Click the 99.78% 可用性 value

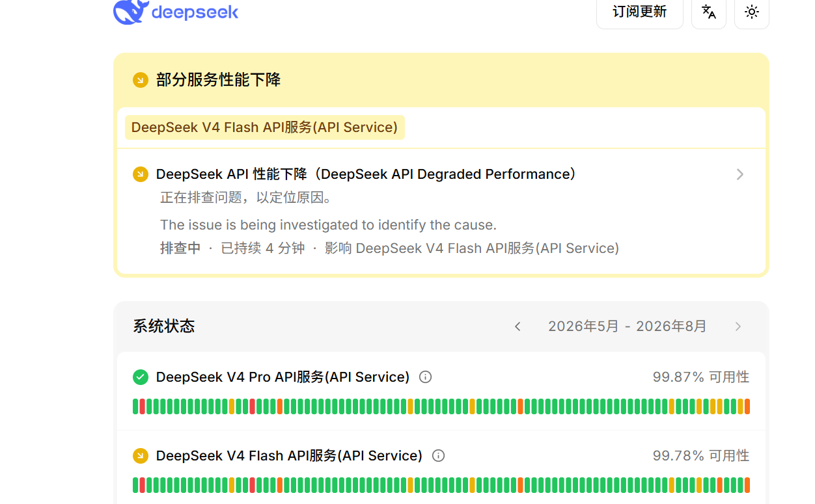click(701, 456)
